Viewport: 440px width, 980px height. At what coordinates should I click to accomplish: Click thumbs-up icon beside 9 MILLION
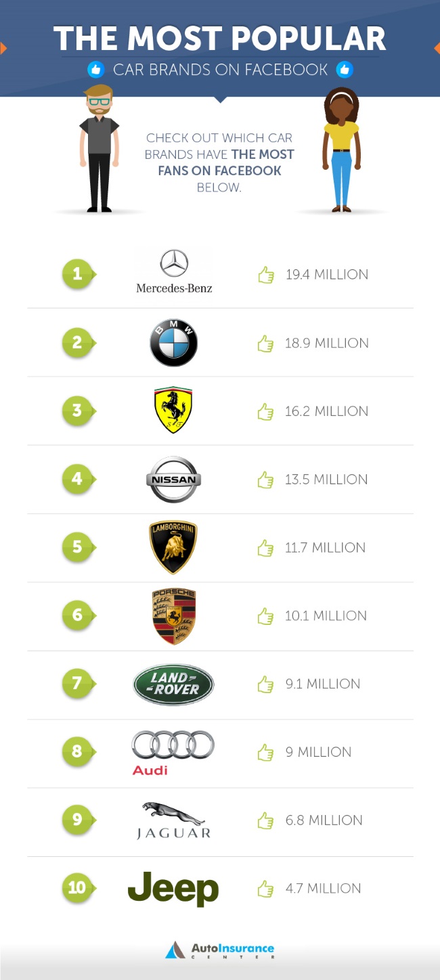pos(265,752)
